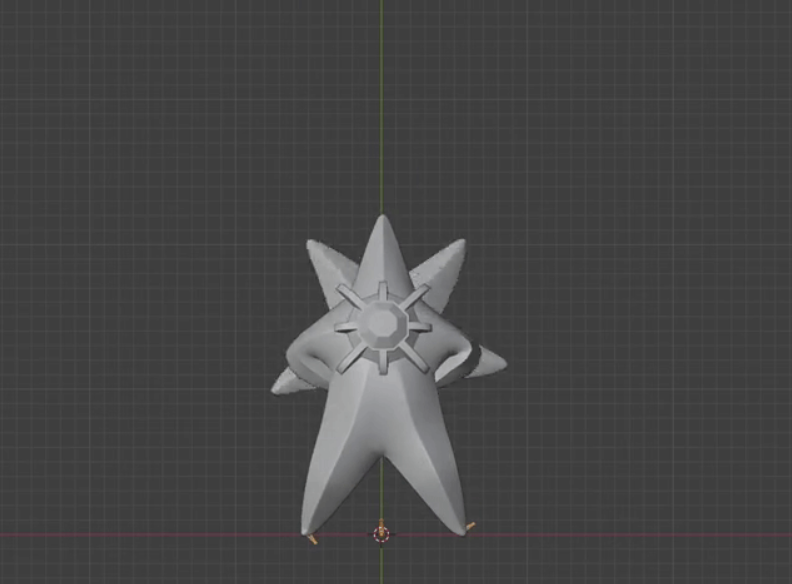Select the orange bone tip at the left foot

point(312,539)
